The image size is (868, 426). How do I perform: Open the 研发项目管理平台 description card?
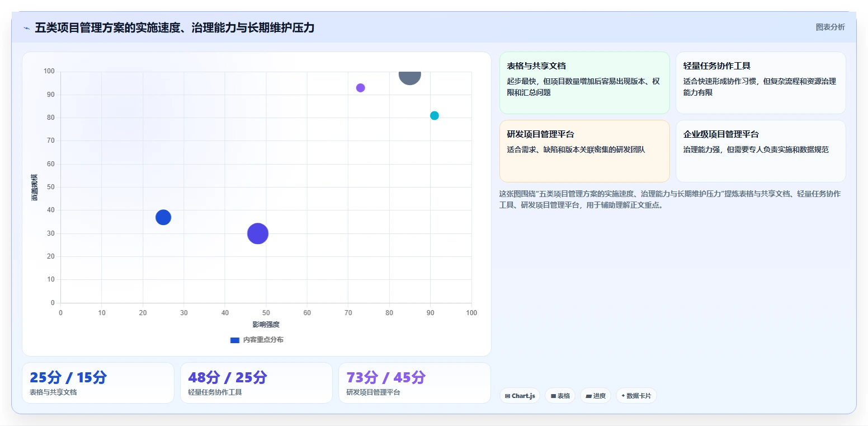584,151
